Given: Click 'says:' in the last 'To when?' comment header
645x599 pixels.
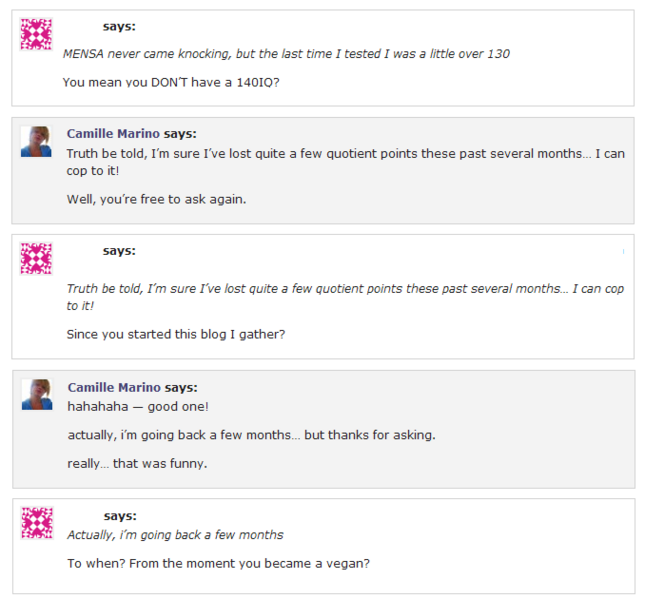Looking at the screenshot, I should pyautogui.click(x=120, y=516).
